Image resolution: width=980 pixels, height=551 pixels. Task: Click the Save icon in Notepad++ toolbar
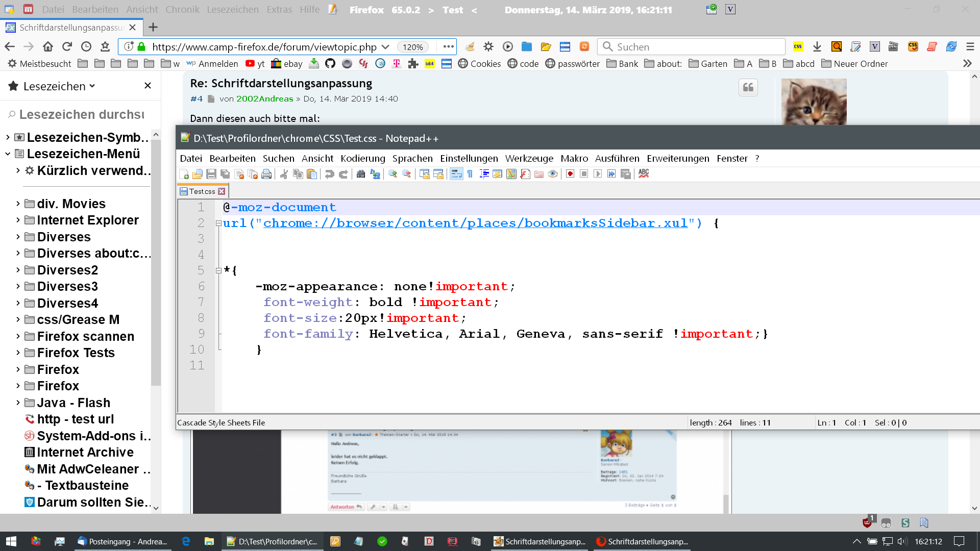(x=211, y=174)
